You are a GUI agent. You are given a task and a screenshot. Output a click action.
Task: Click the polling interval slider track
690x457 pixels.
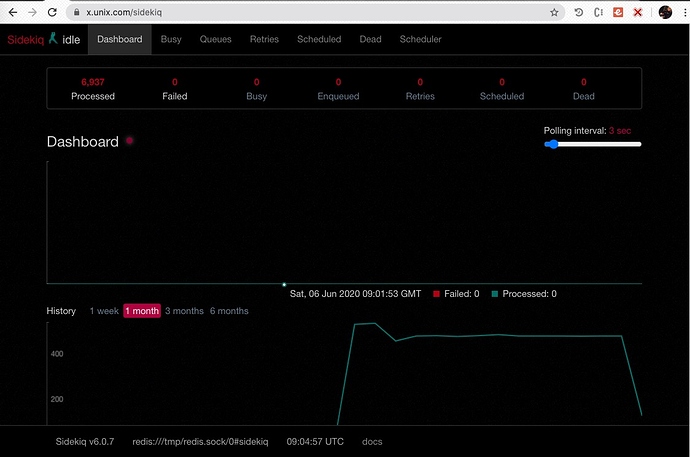593,144
